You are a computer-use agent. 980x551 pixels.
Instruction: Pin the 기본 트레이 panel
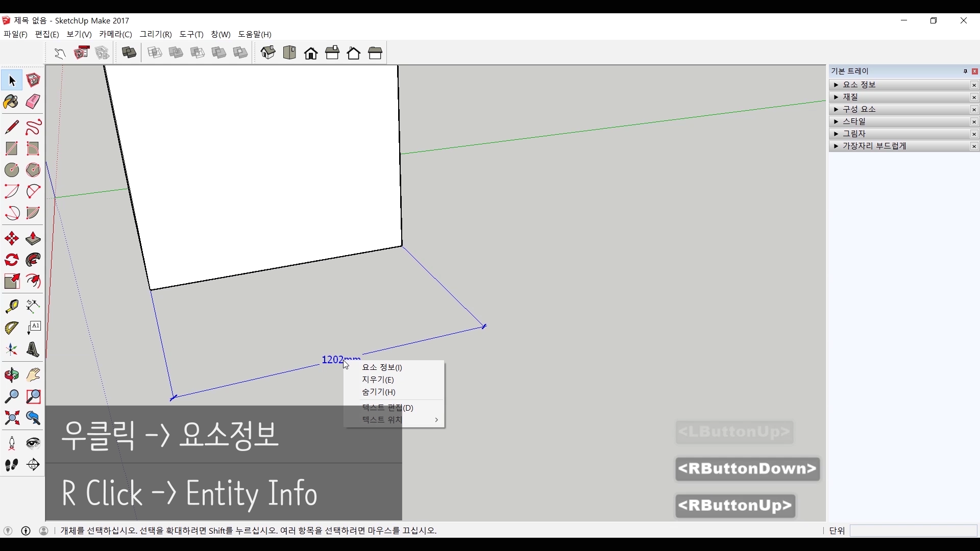tap(965, 71)
